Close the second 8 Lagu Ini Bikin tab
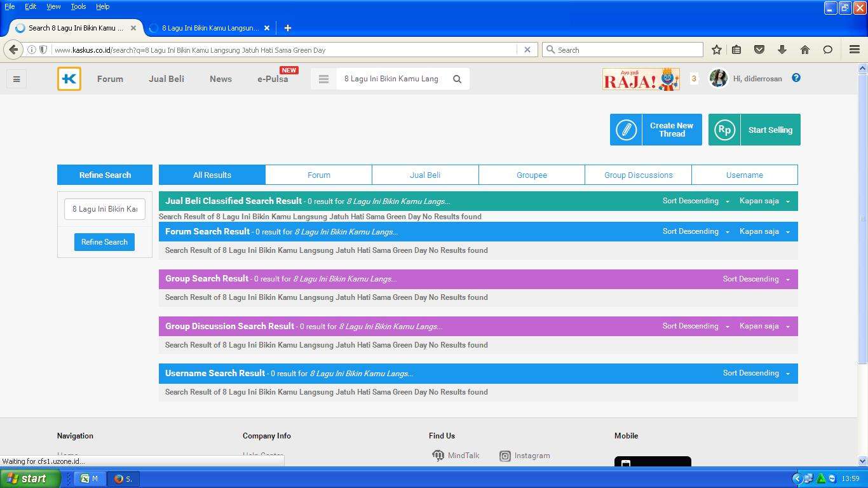 (267, 28)
